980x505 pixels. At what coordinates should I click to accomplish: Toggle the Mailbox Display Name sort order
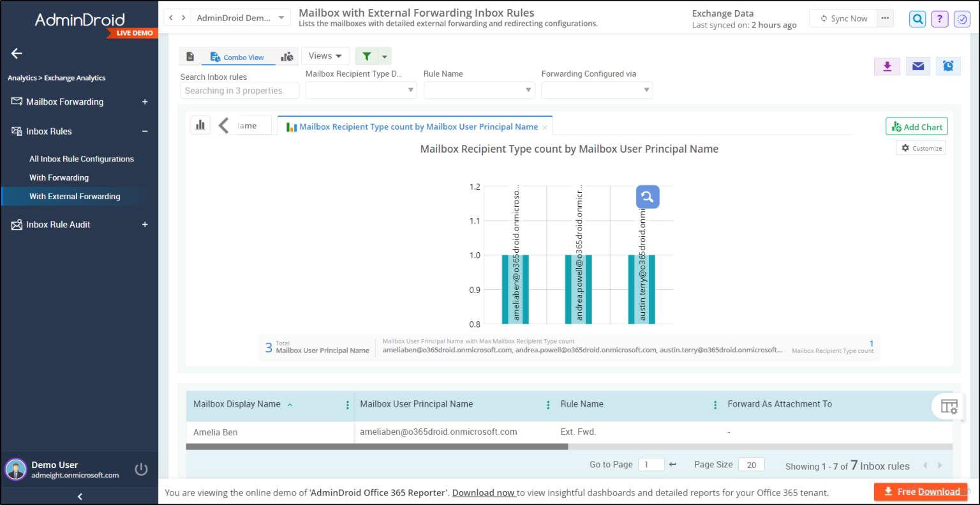coord(290,404)
